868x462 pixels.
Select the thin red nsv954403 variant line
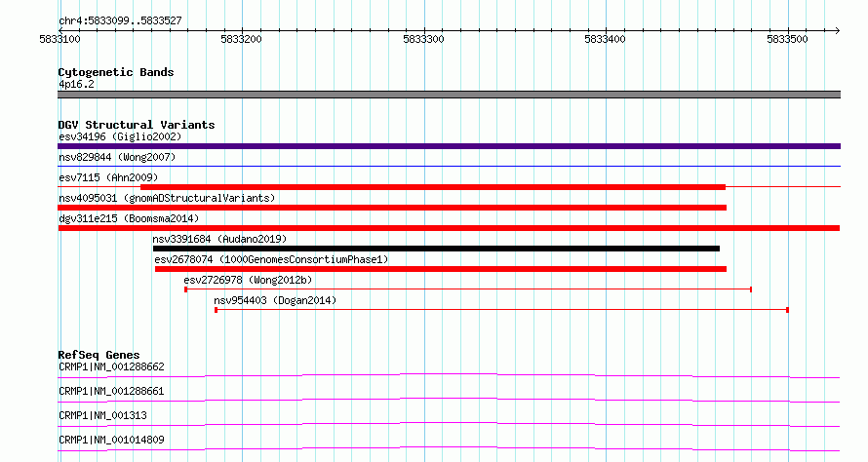point(501,310)
